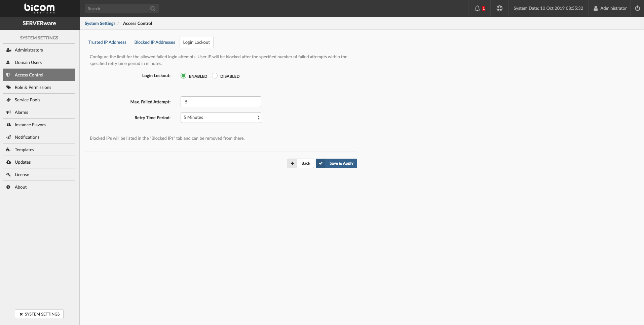Click inside the Max Failed Attempt field
The image size is (644, 325).
(221, 101)
